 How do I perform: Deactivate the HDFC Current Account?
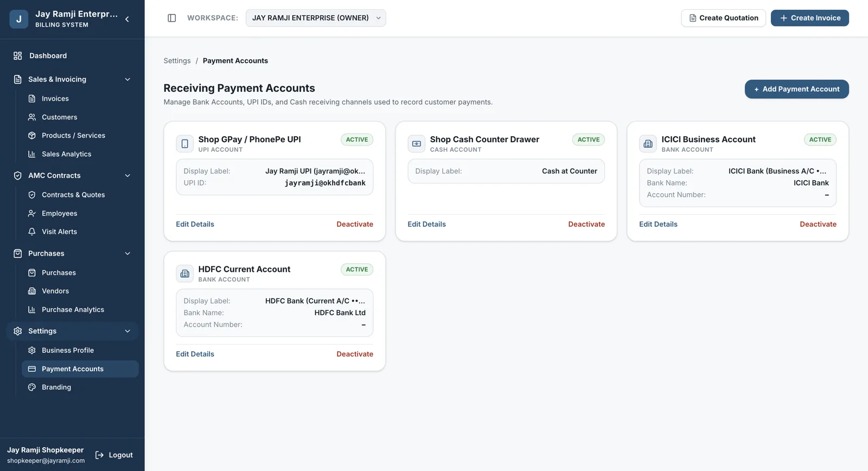click(x=355, y=354)
